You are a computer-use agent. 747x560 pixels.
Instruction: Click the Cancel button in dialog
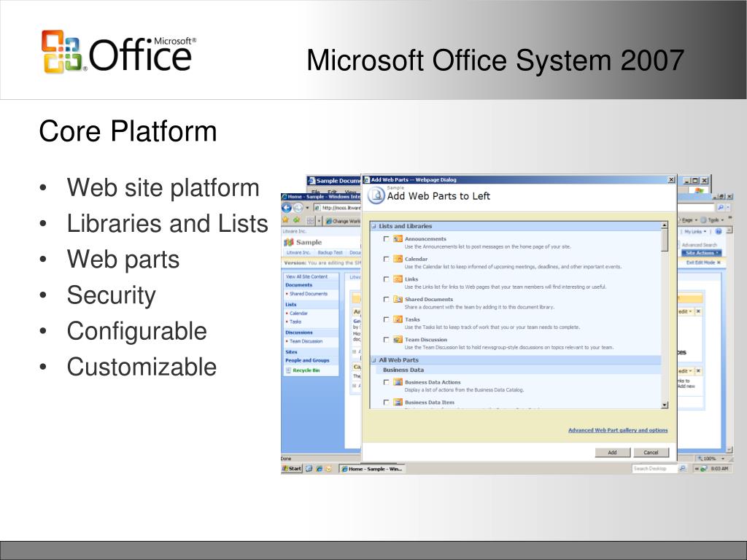(x=651, y=452)
